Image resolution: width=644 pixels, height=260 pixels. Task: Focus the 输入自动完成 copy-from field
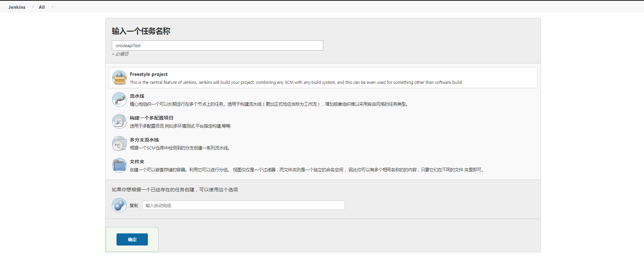[x=244, y=205]
